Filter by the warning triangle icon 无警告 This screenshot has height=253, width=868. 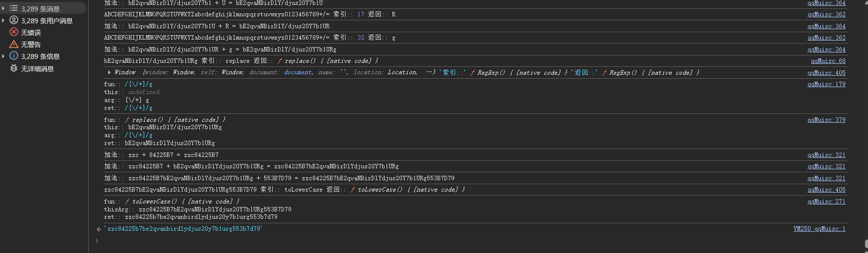tap(14, 44)
